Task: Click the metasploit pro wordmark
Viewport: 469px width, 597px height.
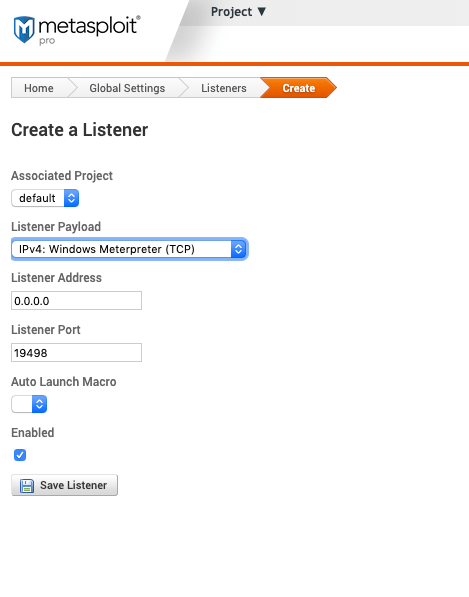Action: [x=89, y=30]
